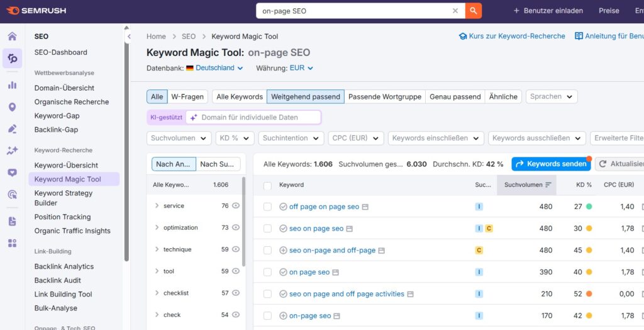Viewport: 644px width, 330px height.
Task: Open the Suchvolumen filter dropdown
Action: pyautogui.click(x=179, y=139)
